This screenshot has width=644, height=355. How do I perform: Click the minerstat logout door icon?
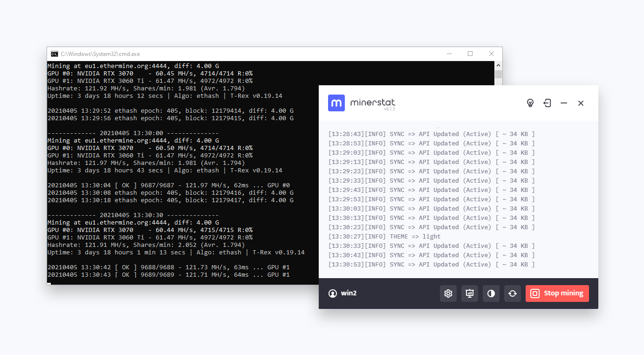coord(547,103)
